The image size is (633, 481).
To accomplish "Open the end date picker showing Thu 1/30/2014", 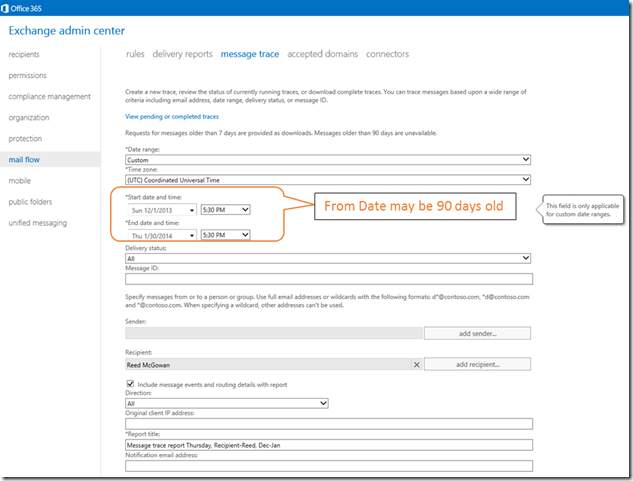I will (162, 235).
